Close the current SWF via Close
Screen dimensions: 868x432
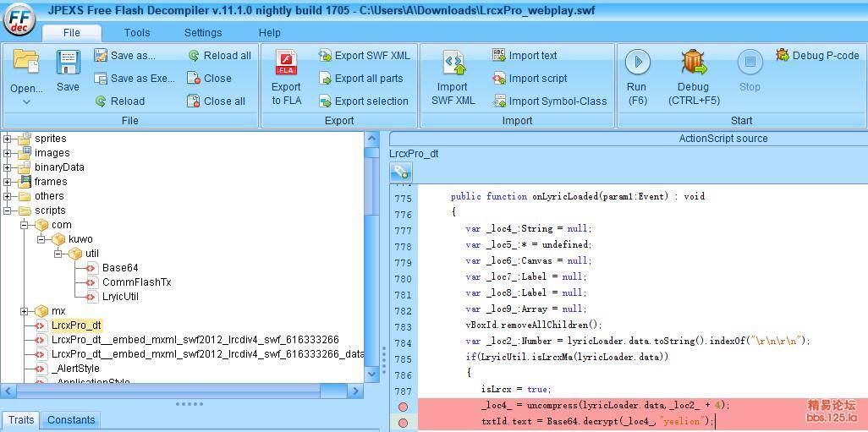click(x=209, y=79)
